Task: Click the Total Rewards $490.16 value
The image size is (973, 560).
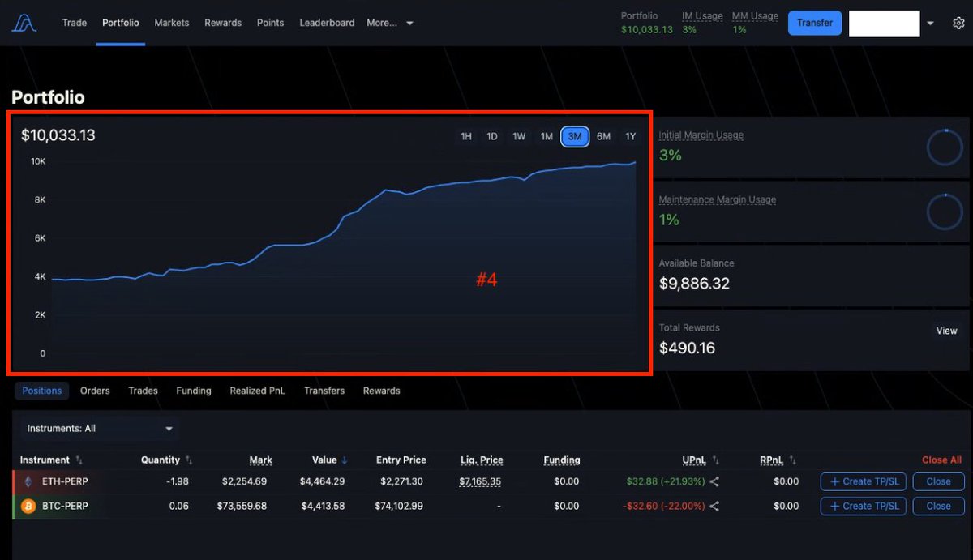Action: (687, 348)
